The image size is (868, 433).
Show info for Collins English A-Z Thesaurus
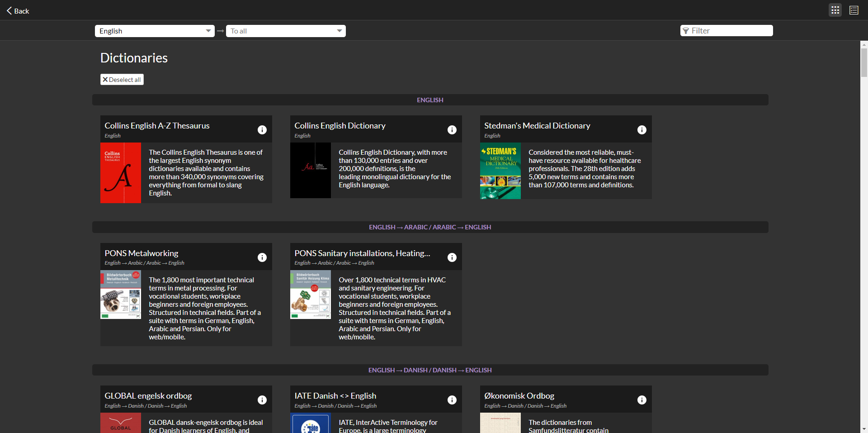262,130
